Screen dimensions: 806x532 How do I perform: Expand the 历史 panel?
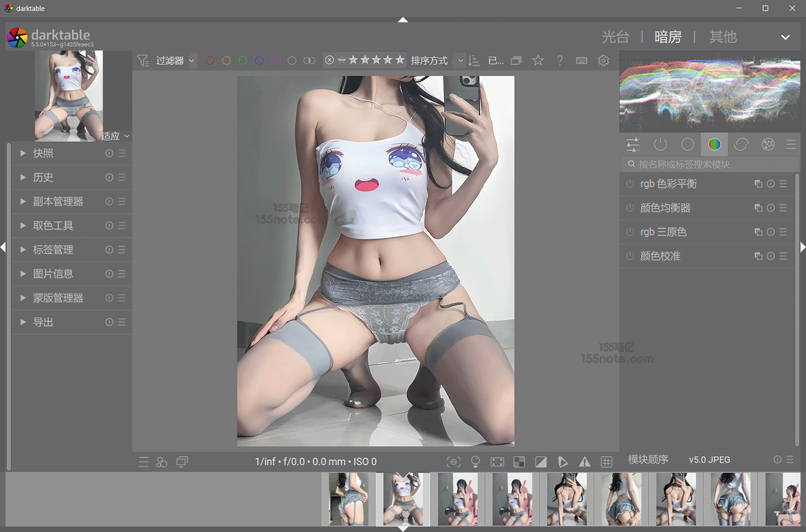tap(43, 177)
